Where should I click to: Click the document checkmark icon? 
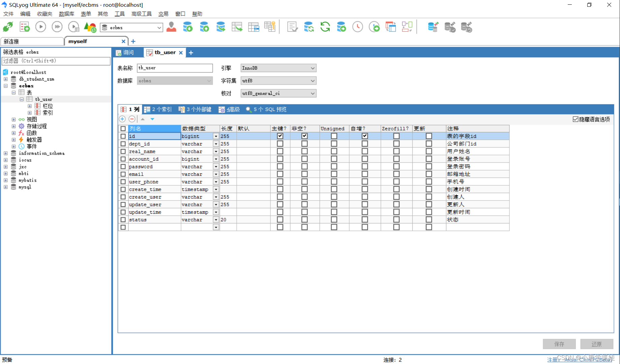[x=292, y=27]
